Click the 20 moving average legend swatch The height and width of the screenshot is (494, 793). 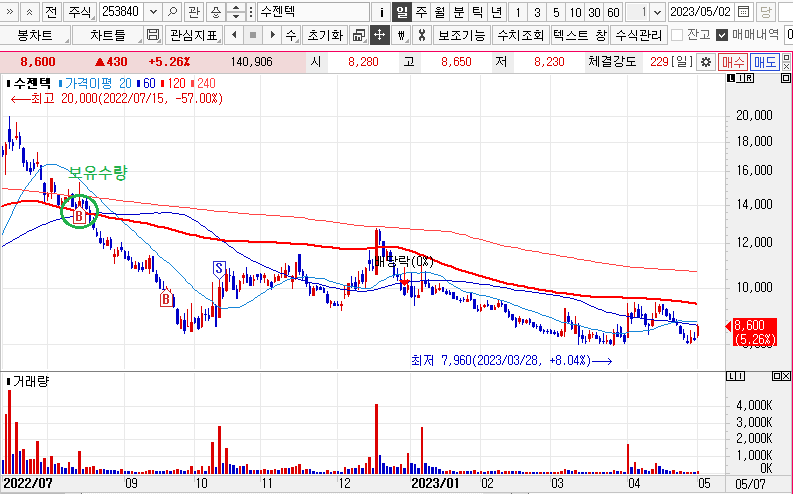[x=61, y=83]
